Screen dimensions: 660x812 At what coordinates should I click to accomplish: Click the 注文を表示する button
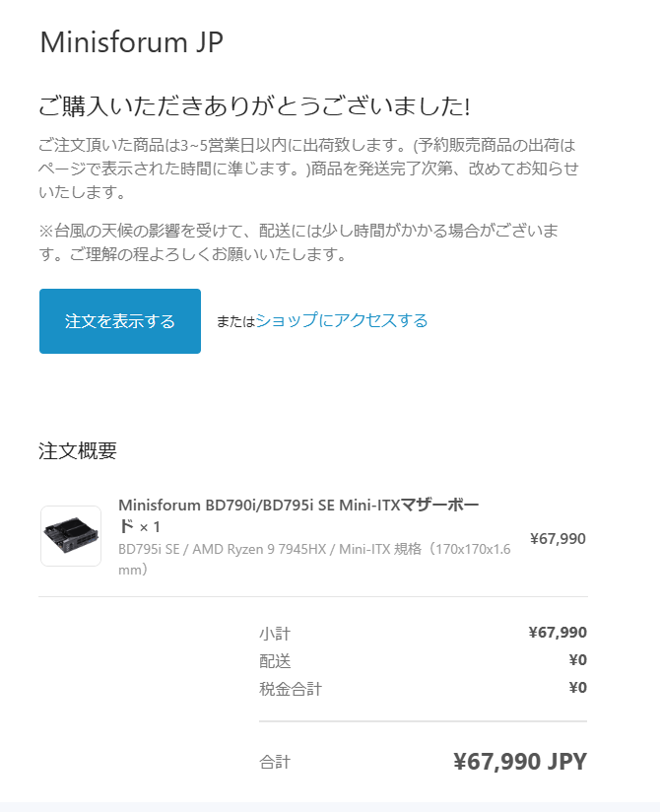click(x=119, y=321)
